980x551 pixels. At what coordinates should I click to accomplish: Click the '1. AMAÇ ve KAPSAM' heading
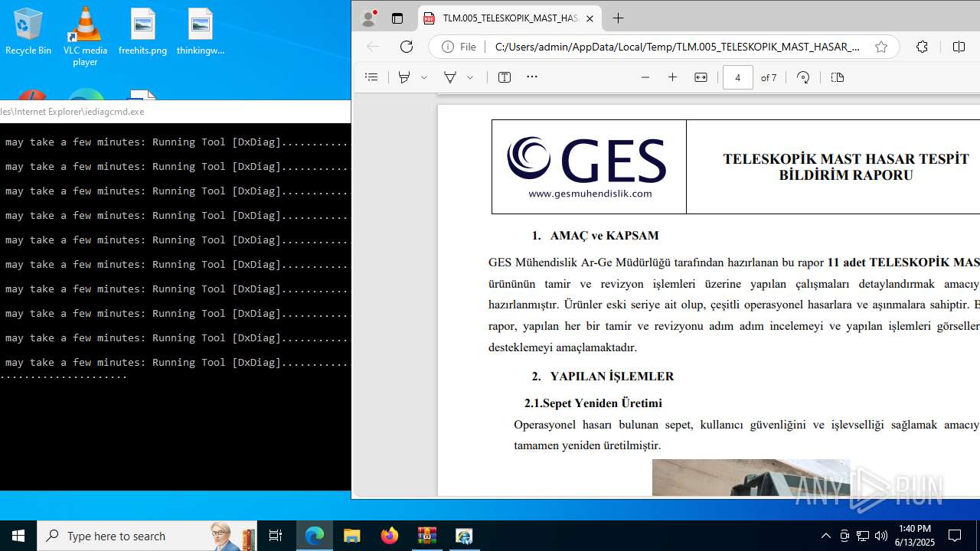click(596, 236)
